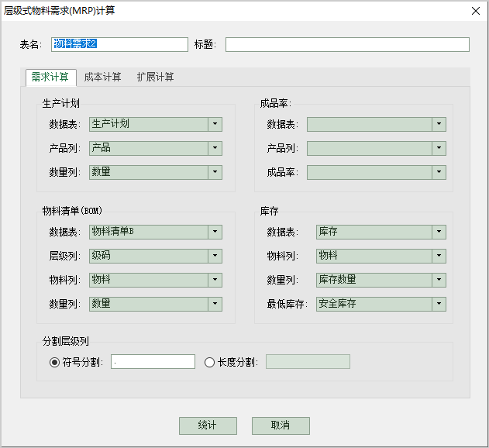Click the 标题 text input field
This screenshot has height=448, width=489.
coord(347,45)
